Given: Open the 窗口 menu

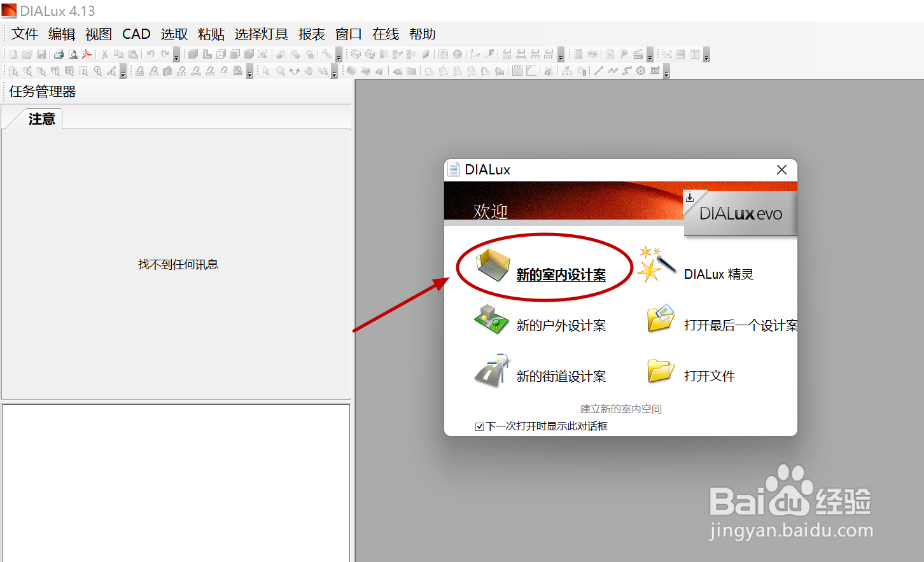Looking at the screenshot, I should click(x=349, y=34).
